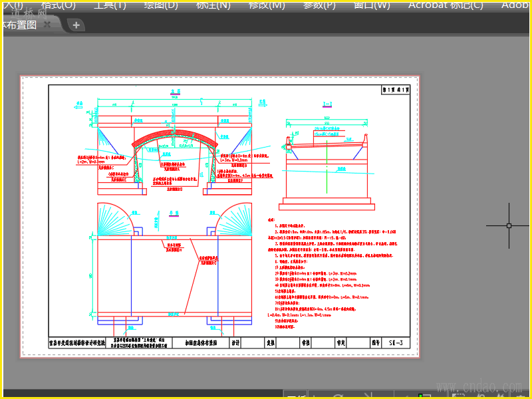Open the 格式(O) menu
The width and height of the screenshot is (532, 399).
pyautogui.click(x=59, y=5)
